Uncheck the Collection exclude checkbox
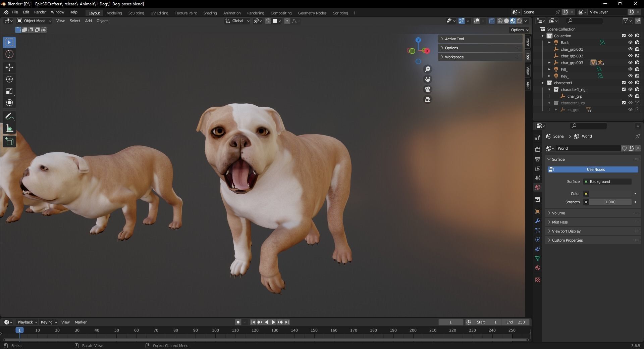 [624, 36]
